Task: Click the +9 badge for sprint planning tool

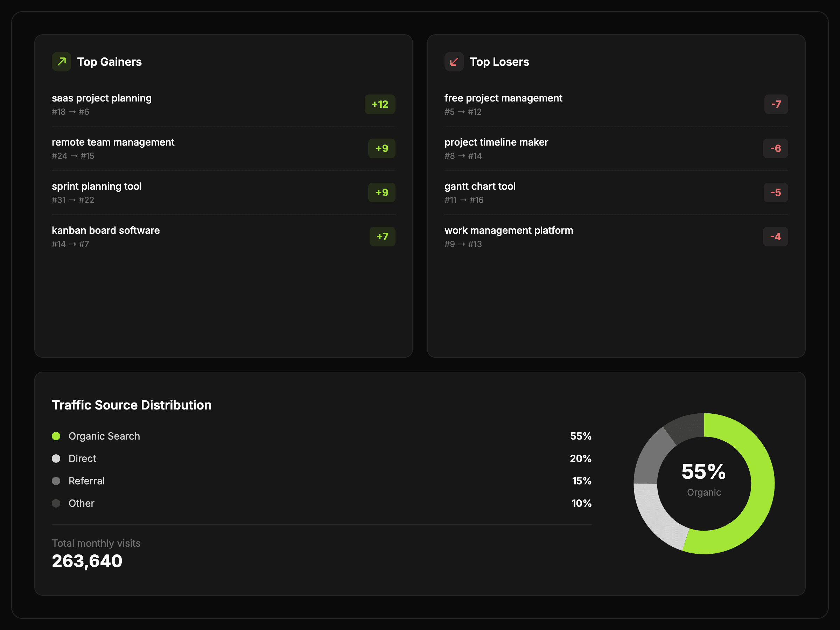Action: 381,192
